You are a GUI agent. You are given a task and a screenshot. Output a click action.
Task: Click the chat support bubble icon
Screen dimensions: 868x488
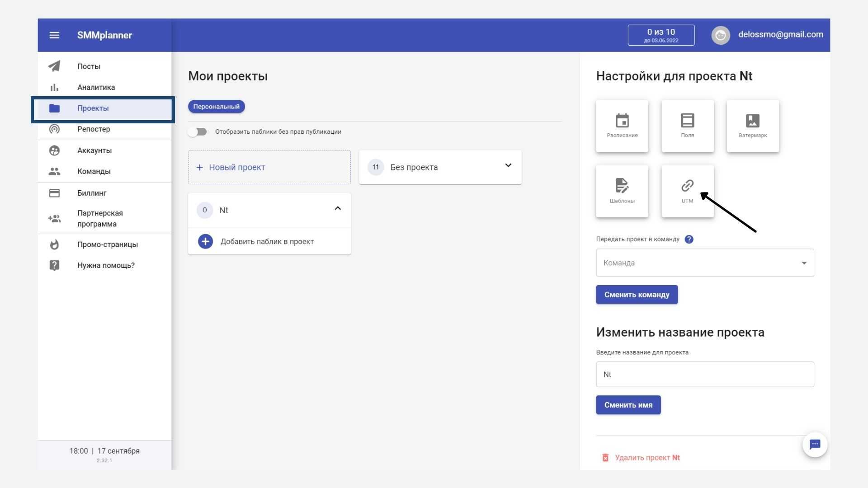click(x=815, y=445)
